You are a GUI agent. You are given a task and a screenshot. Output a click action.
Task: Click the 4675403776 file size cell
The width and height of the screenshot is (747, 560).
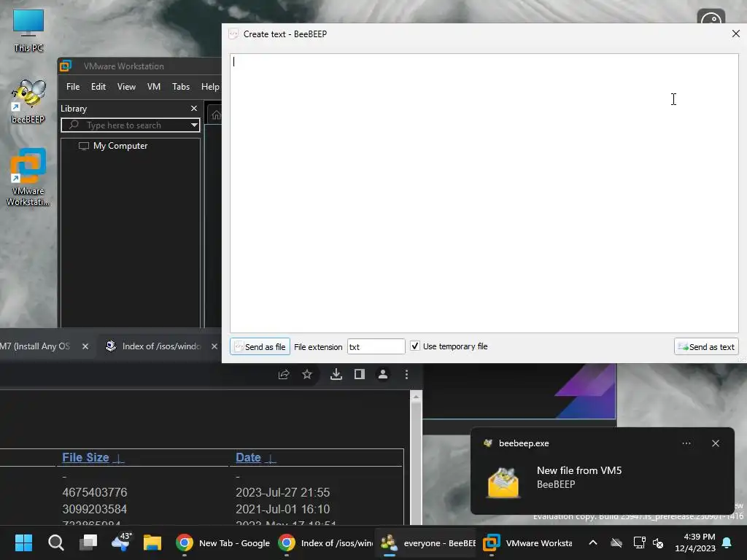click(x=94, y=492)
